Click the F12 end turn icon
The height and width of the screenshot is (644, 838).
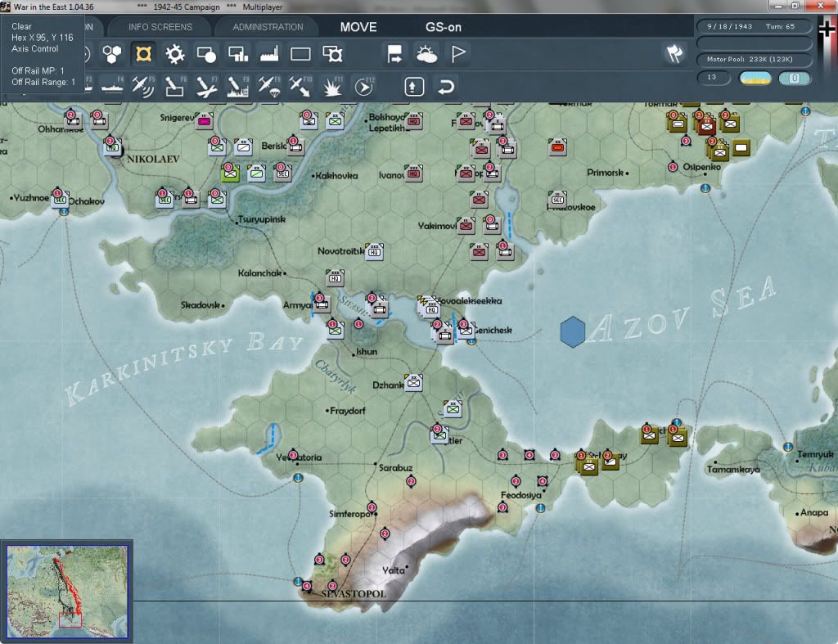364,86
